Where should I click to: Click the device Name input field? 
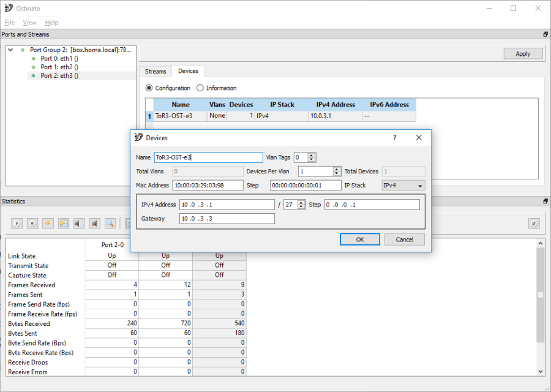208,157
